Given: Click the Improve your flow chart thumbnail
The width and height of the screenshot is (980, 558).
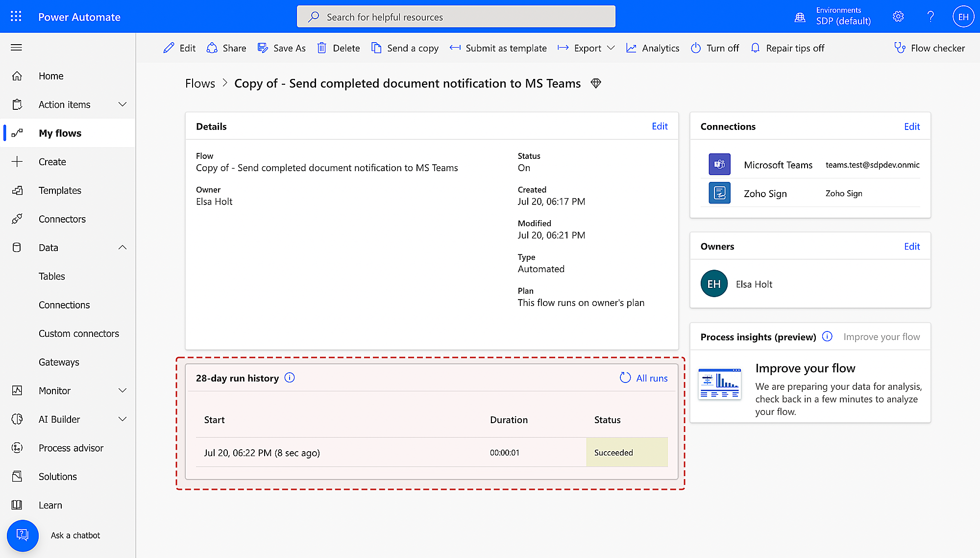Looking at the screenshot, I should click(719, 383).
